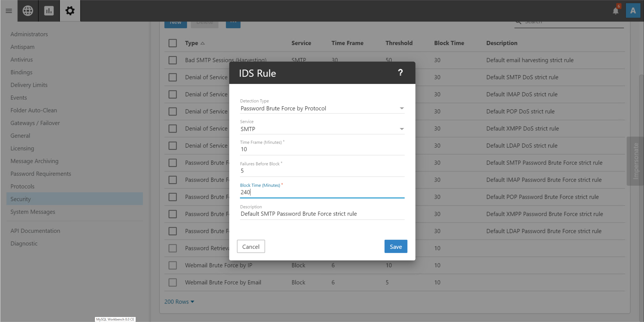Click the globe domain management icon

[x=28, y=11]
